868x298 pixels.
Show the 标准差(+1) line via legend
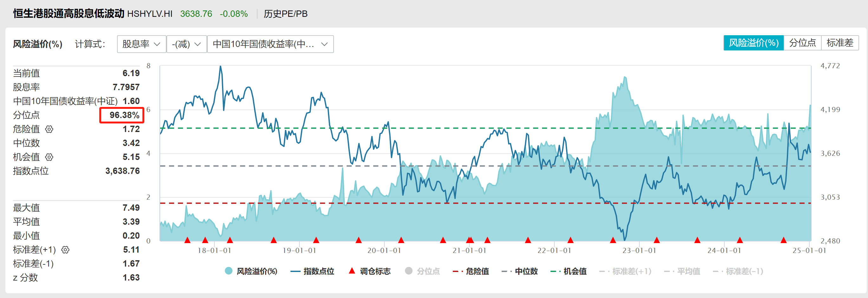click(x=625, y=271)
